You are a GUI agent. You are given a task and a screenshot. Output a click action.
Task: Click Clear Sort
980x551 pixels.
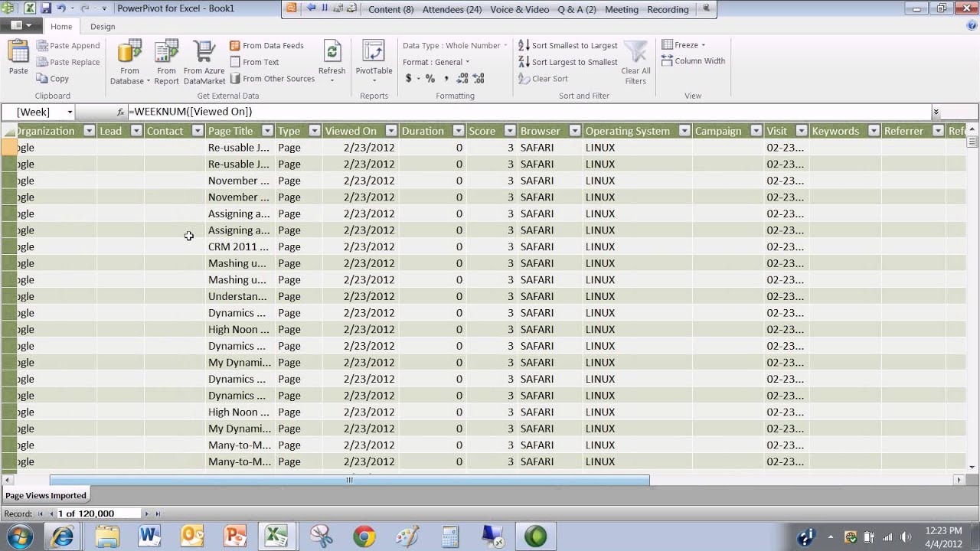[x=543, y=79]
